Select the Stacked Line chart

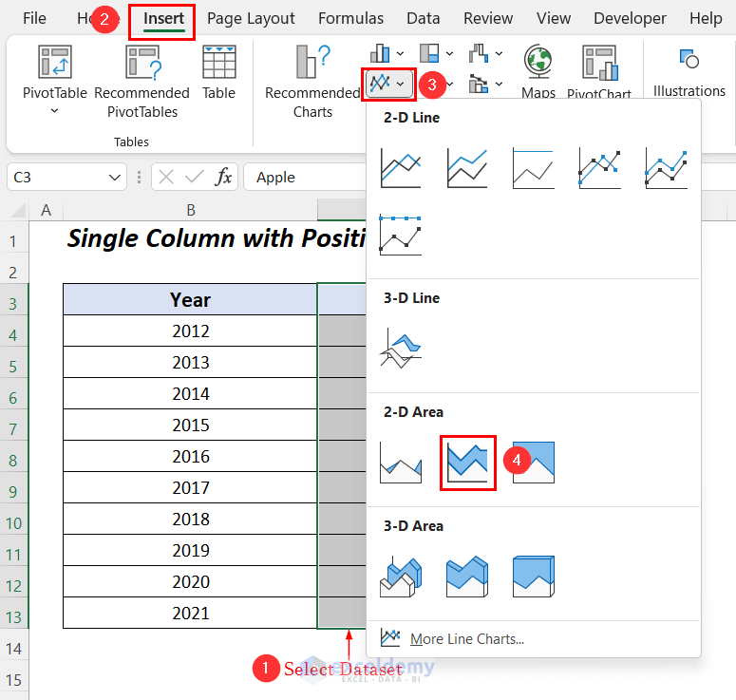coord(467,167)
